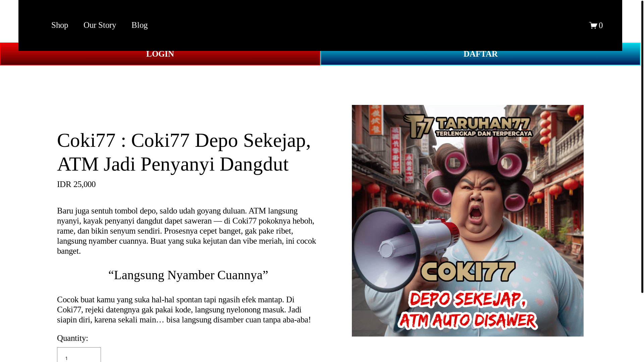Click the vertical page scrollbar
Viewport: 644px width, 362px height.
tap(642, 146)
